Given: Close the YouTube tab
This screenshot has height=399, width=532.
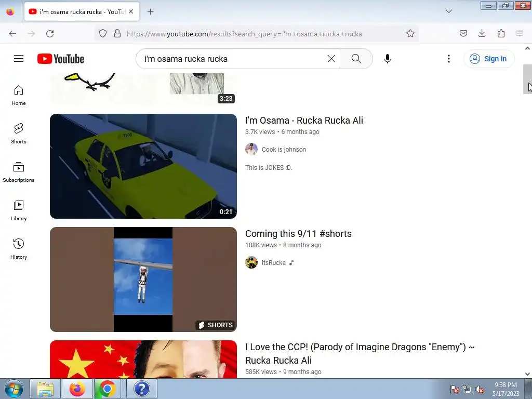Looking at the screenshot, I should (131, 11).
